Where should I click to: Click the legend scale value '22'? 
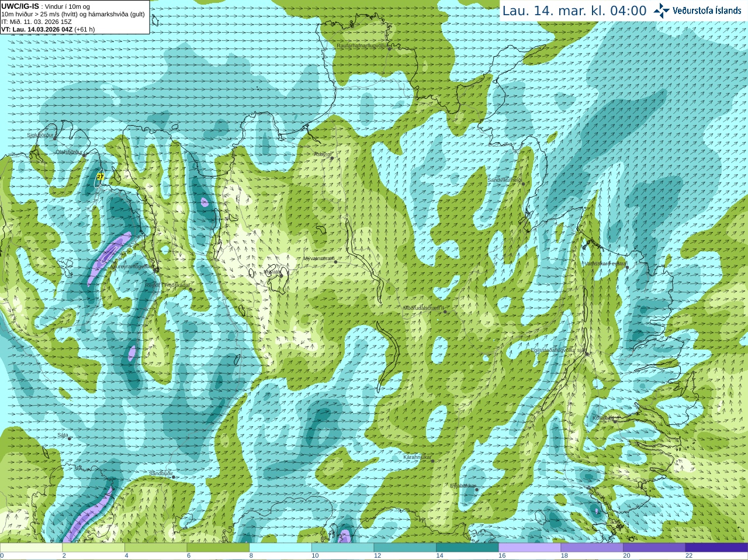pos(690,556)
